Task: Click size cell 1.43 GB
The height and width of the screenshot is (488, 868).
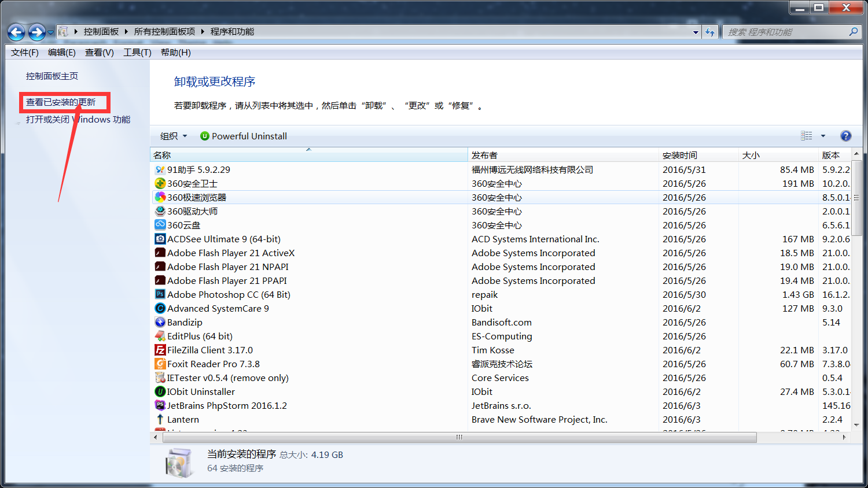Action: click(798, 294)
